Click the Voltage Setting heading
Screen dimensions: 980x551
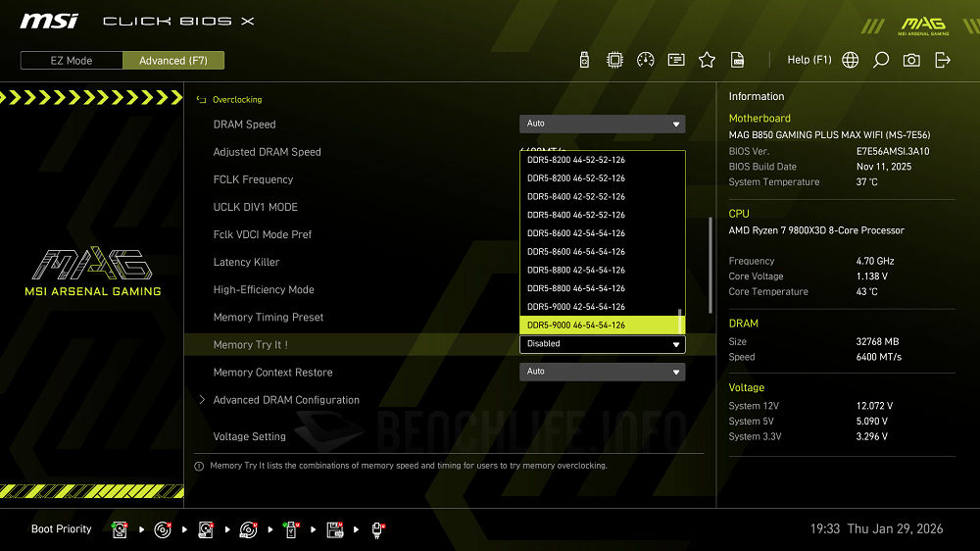pyautogui.click(x=249, y=436)
